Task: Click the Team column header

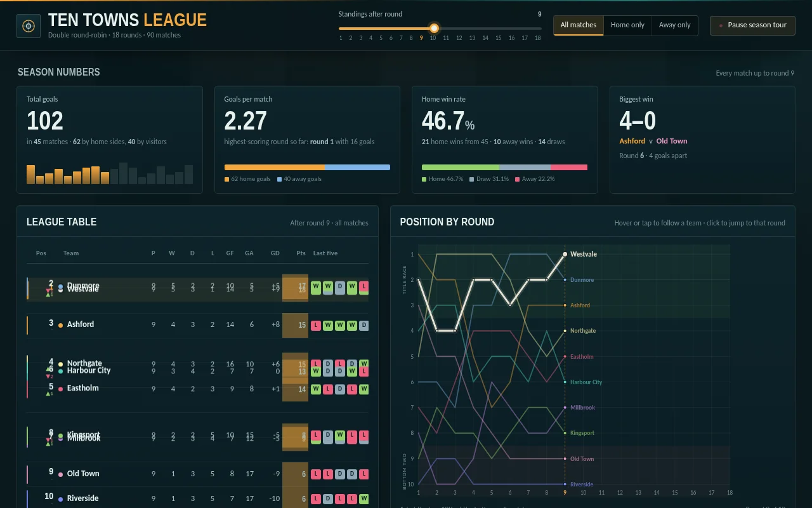Action: (x=71, y=253)
